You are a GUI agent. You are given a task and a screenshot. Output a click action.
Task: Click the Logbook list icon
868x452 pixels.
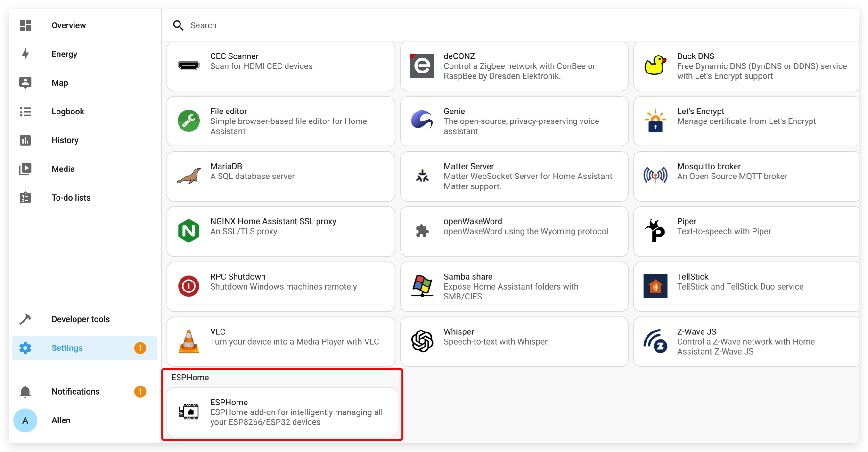click(25, 112)
